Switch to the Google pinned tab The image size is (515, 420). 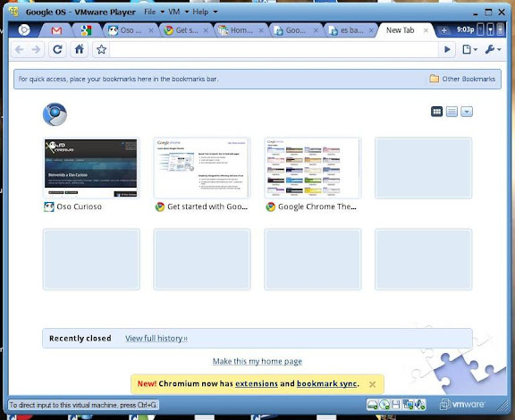tap(86, 30)
